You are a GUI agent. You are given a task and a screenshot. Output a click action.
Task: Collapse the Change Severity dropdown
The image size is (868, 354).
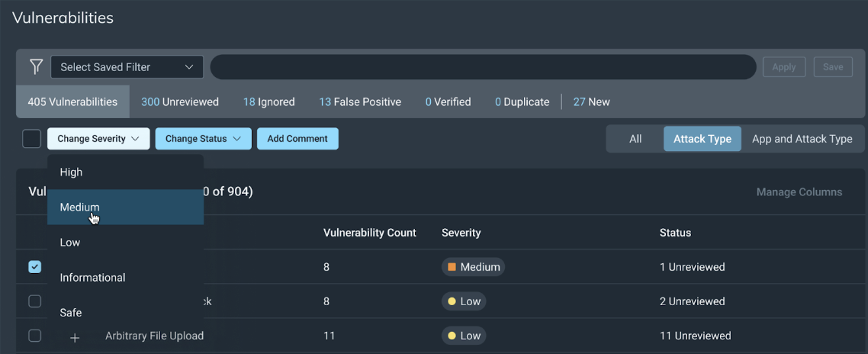tap(98, 139)
